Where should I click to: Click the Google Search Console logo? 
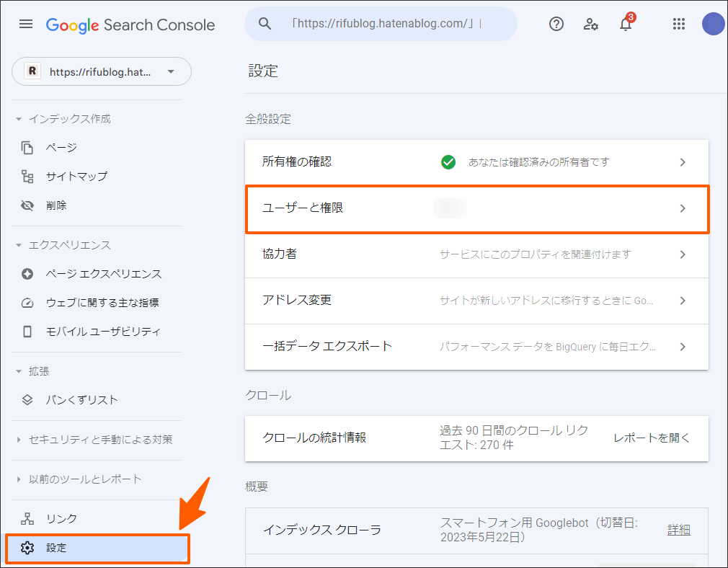pyautogui.click(x=130, y=25)
